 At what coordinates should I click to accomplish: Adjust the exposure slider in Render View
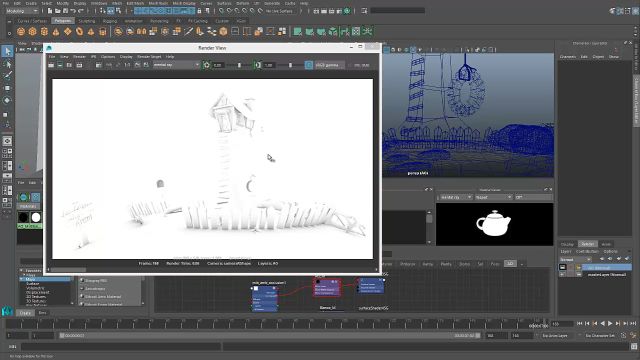239,65
